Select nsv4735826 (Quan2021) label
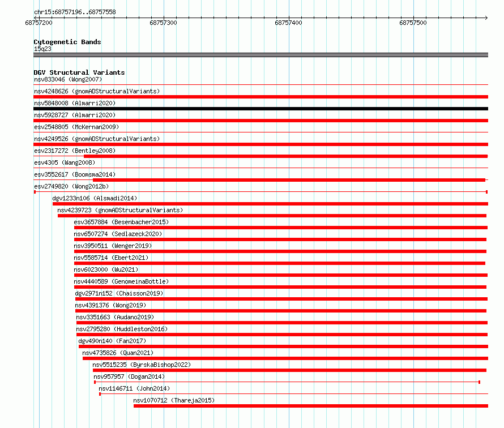This screenshot has width=504, height=428. coord(118,353)
